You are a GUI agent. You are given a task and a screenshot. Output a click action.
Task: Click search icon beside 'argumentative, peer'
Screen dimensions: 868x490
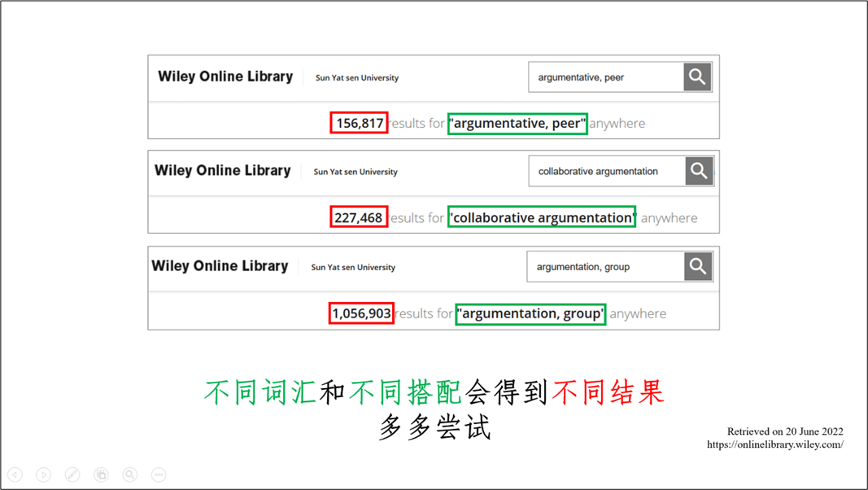pos(697,77)
